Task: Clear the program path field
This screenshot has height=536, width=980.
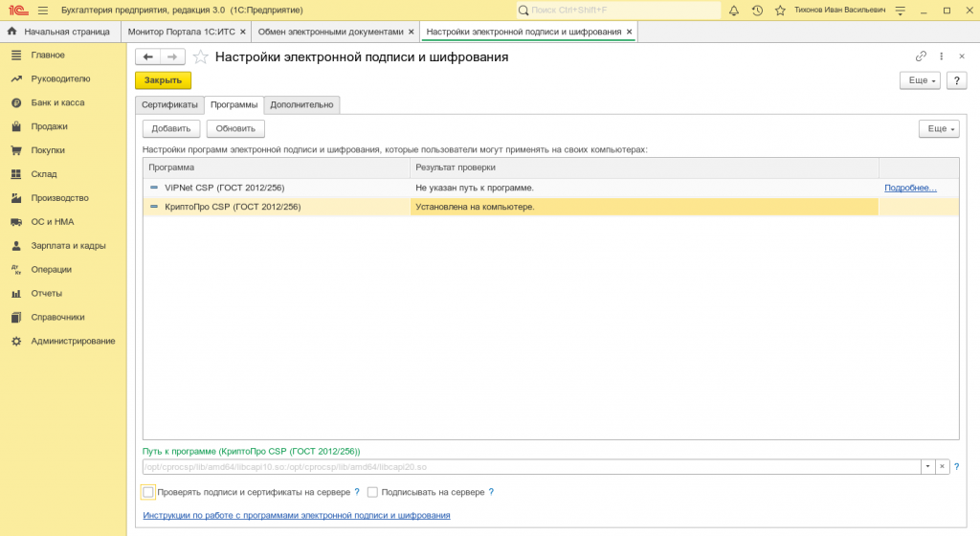Action: coord(942,467)
